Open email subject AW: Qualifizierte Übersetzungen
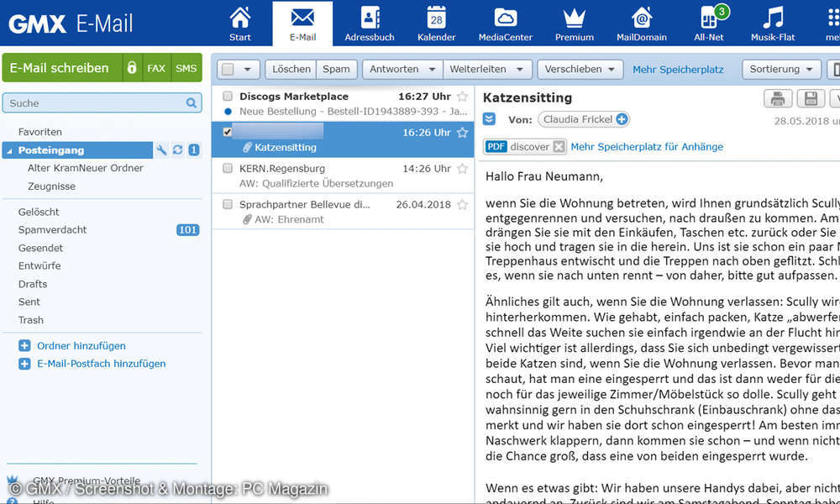840x504 pixels. click(316, 183)
